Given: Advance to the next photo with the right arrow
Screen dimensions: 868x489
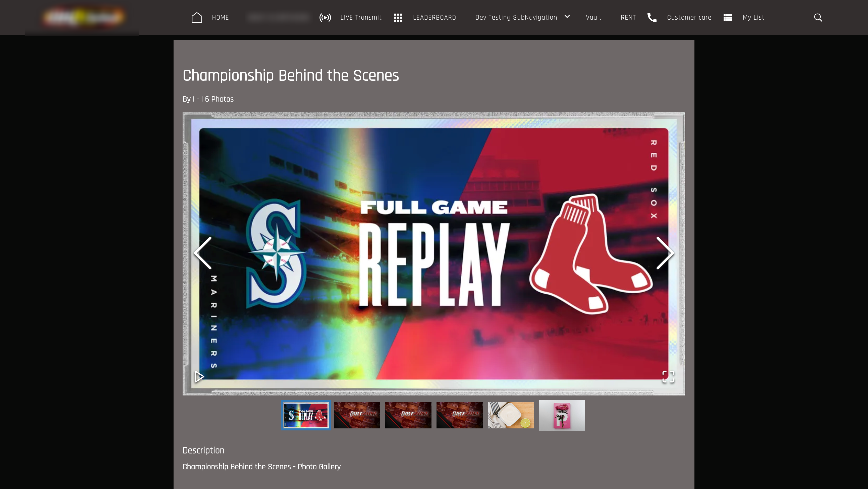Looking at the screenshot, I should pos(665,253).
